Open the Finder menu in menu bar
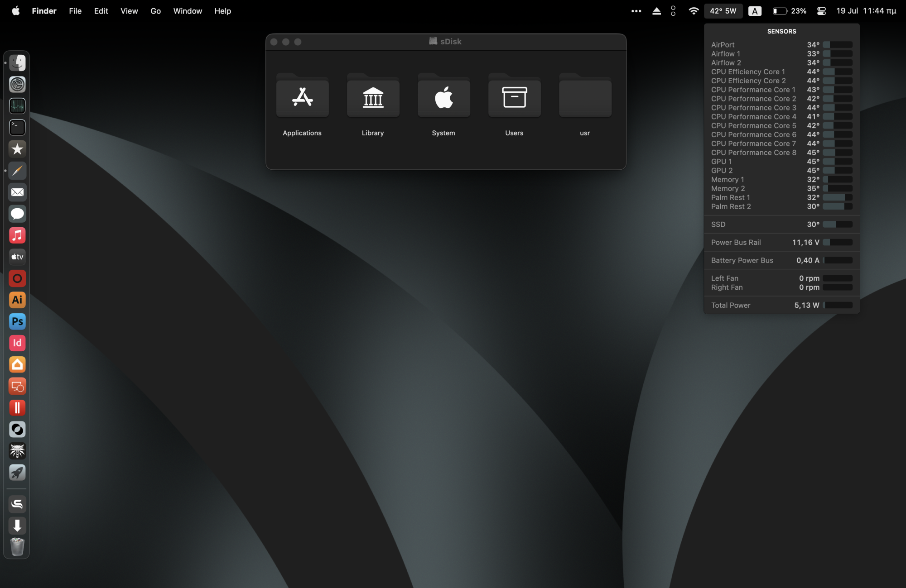 pos(44,11)
